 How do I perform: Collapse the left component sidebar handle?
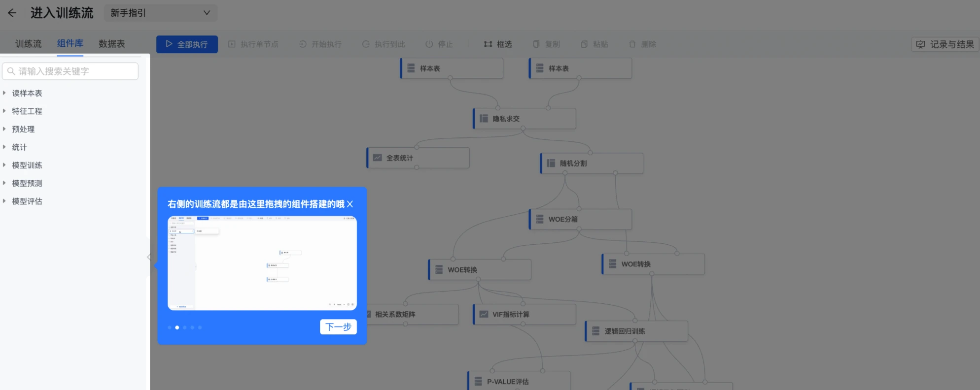click(148, 257)
